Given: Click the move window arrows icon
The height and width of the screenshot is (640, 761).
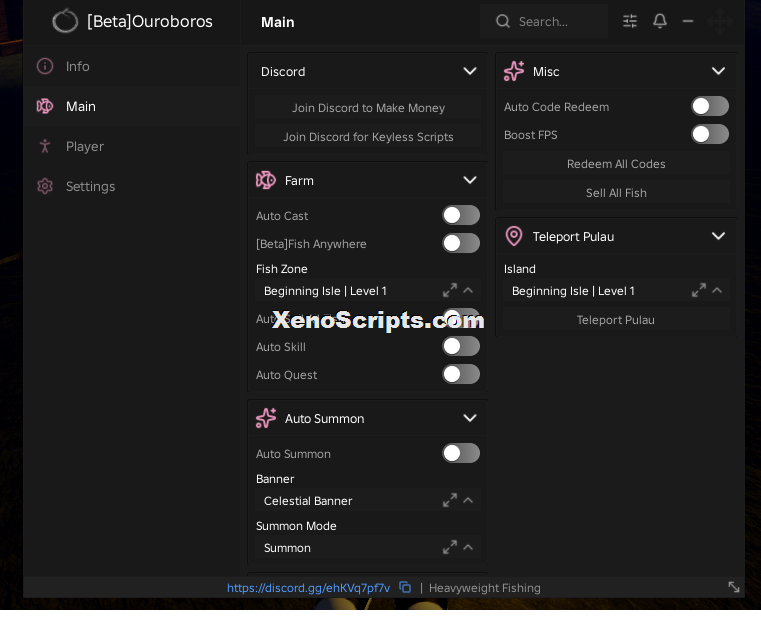Looking at the screenshot, I should [720, 21].
